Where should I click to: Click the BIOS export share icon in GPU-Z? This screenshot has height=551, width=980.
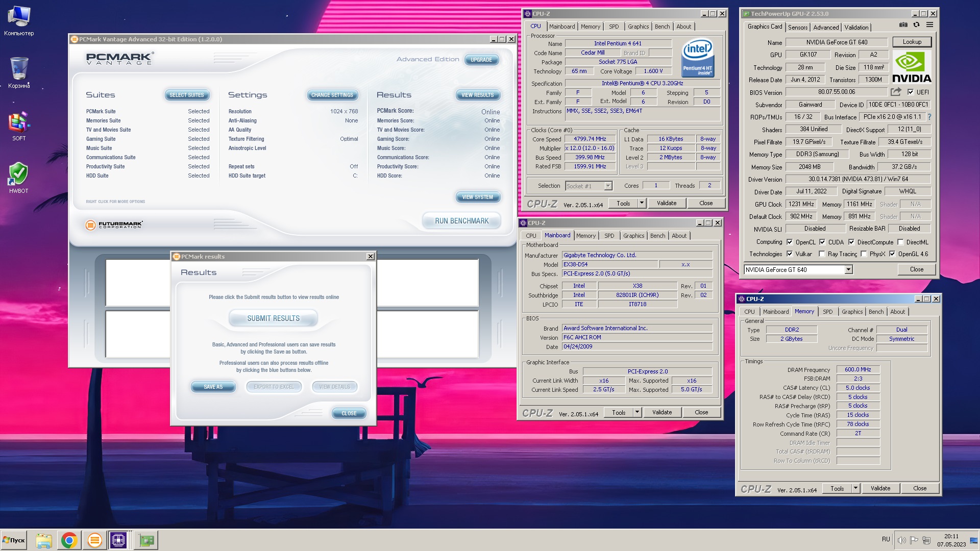pos(896,92)
